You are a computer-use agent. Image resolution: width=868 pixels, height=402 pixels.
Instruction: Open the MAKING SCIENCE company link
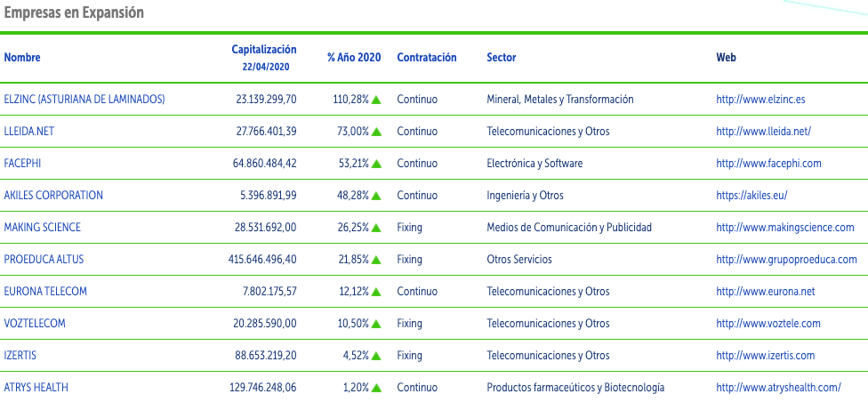point(43,228)
